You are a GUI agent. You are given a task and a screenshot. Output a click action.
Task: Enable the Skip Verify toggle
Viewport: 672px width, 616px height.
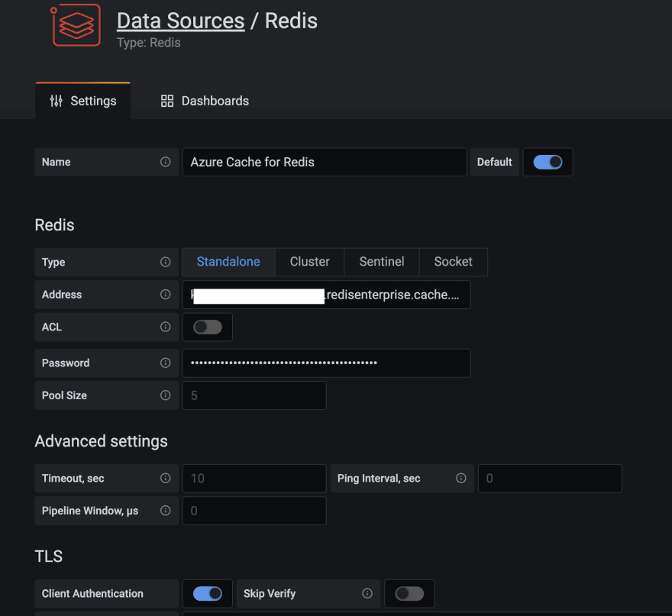coord(409,594)
